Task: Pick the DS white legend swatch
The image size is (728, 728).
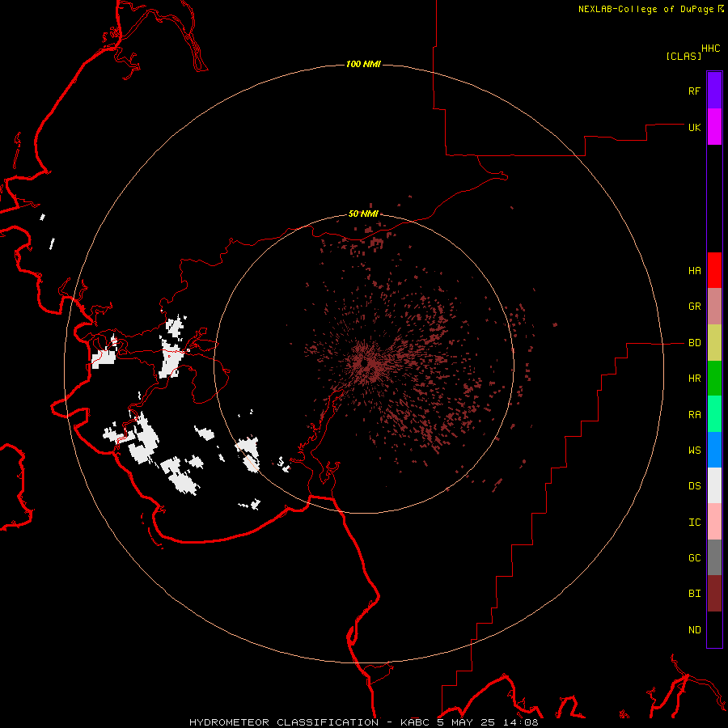Action: point(714,485)
